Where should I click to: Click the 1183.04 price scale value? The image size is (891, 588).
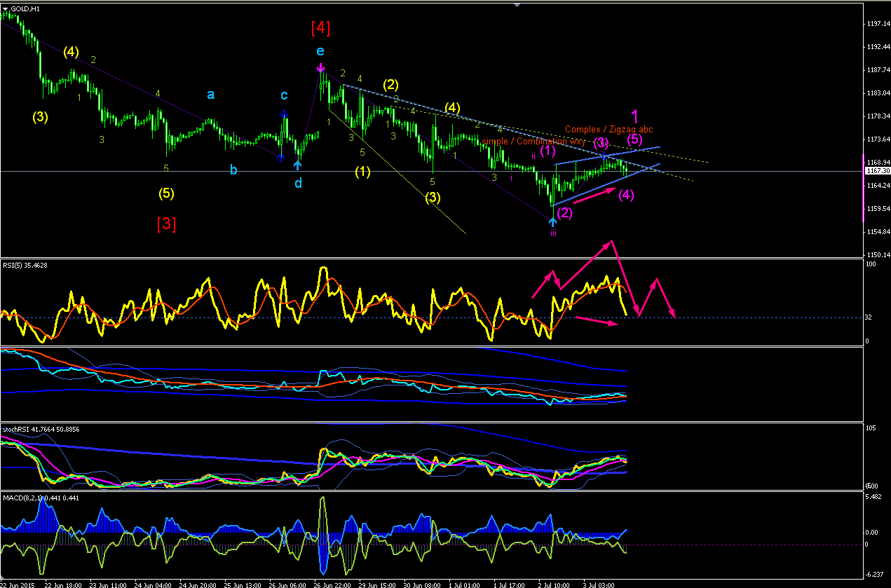pos(878,93)
